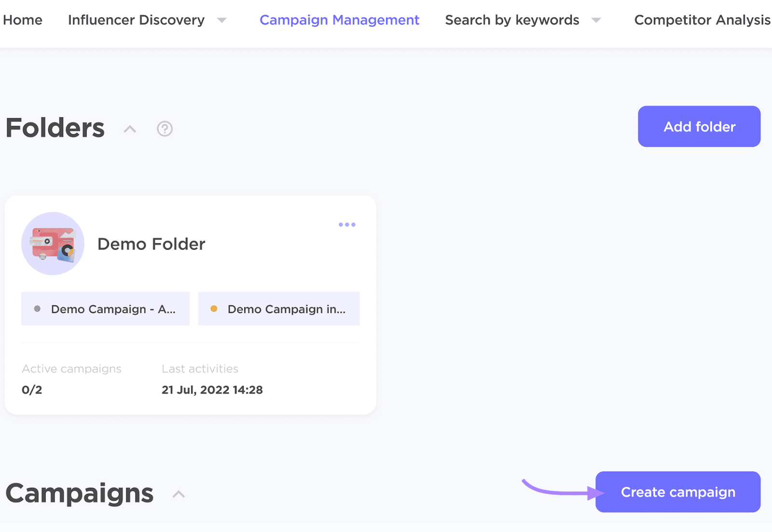772x532 pixels.
Task: Go to the Home menu item
Action: [22, 20]
